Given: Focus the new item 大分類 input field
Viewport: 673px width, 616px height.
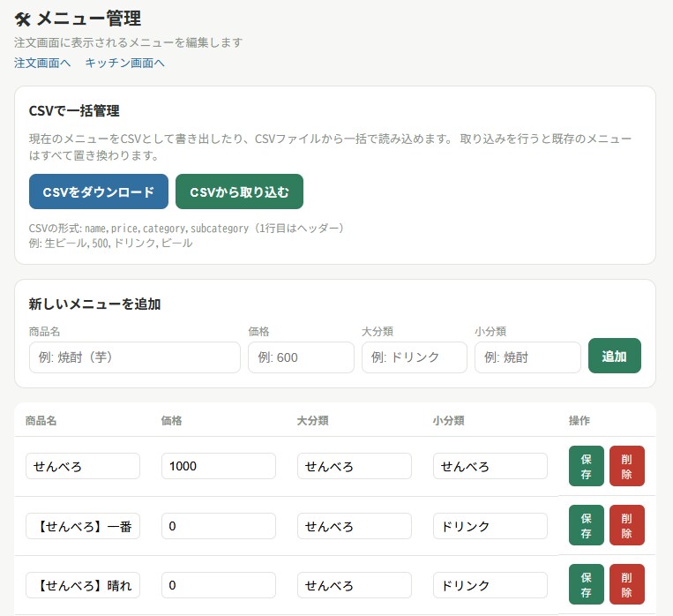Looking at the screenshot, I should (415, 357).
